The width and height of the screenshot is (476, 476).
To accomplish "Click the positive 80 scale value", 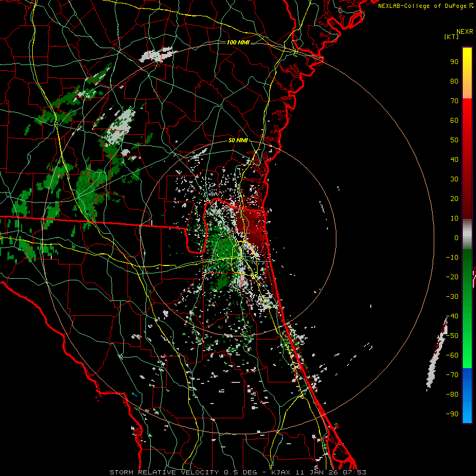I will point(454,81).
